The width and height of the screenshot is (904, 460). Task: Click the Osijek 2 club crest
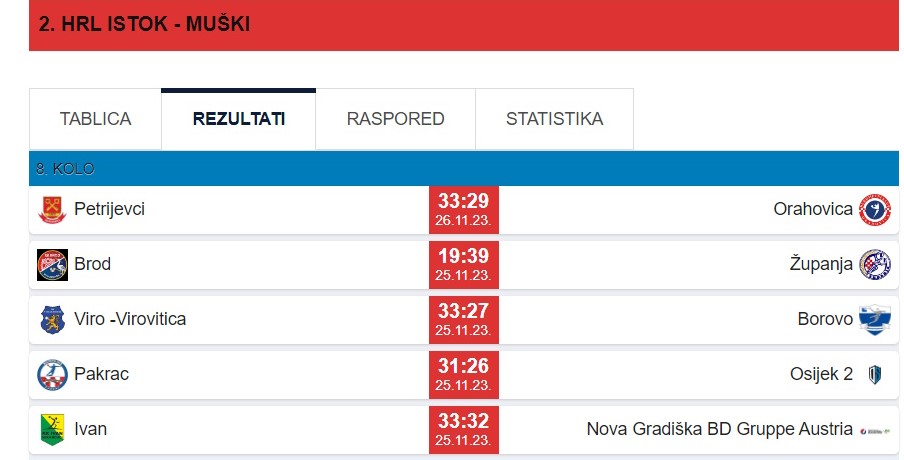875,374
